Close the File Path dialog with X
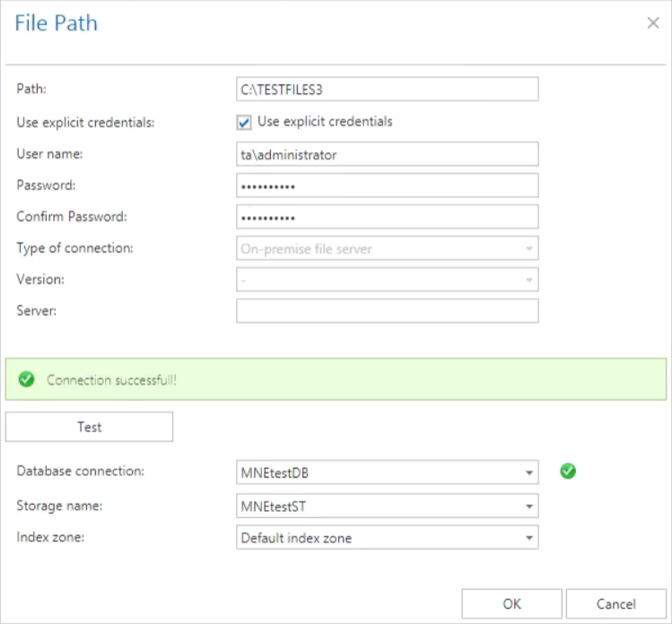672x624 pixels. click(x=653, y=23)
